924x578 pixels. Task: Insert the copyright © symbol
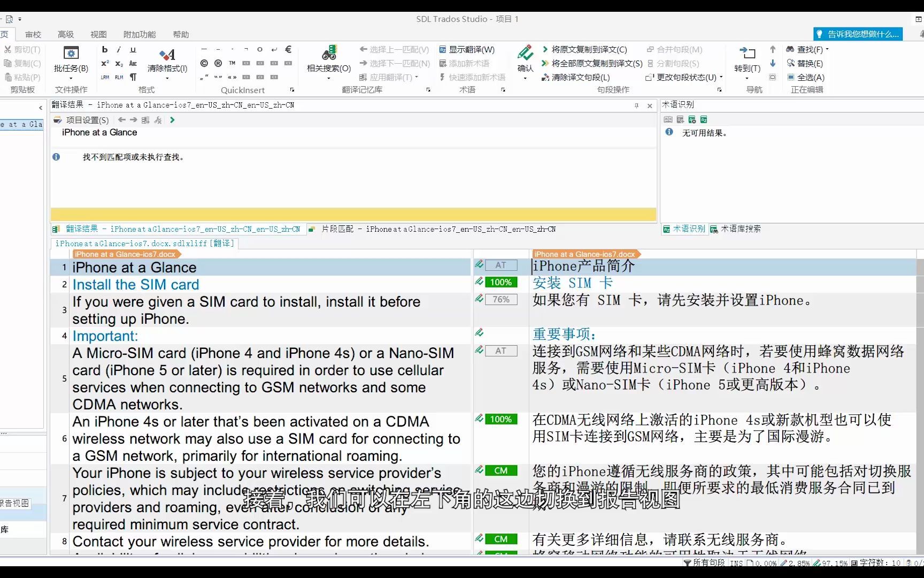pyautogui.click(x=204, y=63)
